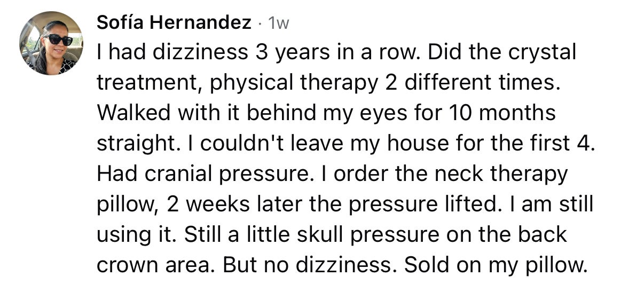Click the 1w comment timestamp
644x292 pixels.
[x=279, y=23]
